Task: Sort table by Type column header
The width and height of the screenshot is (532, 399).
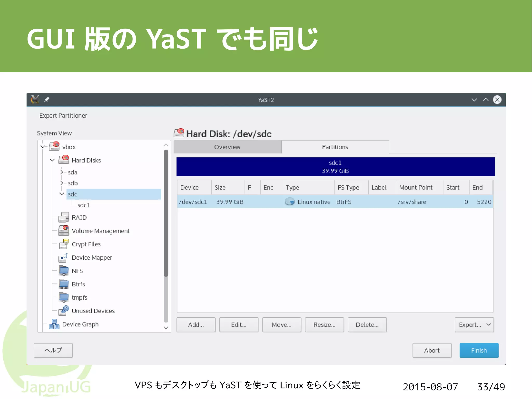Action: tap(309, 187)
